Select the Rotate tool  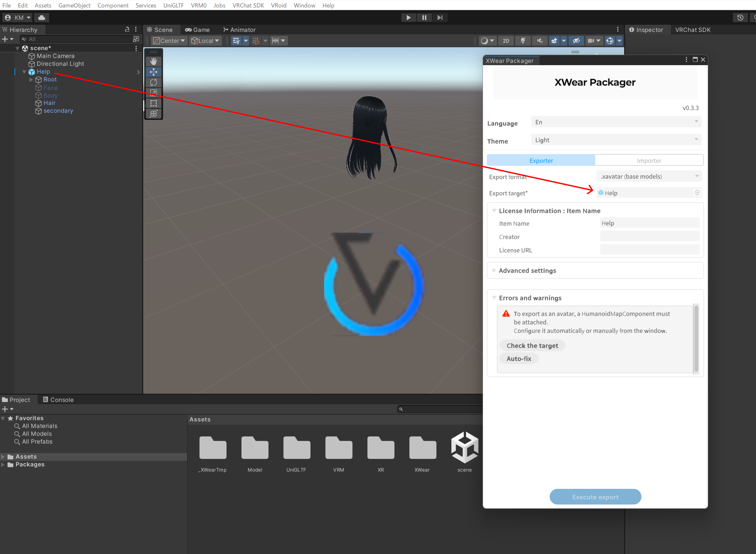pos(153,82)
